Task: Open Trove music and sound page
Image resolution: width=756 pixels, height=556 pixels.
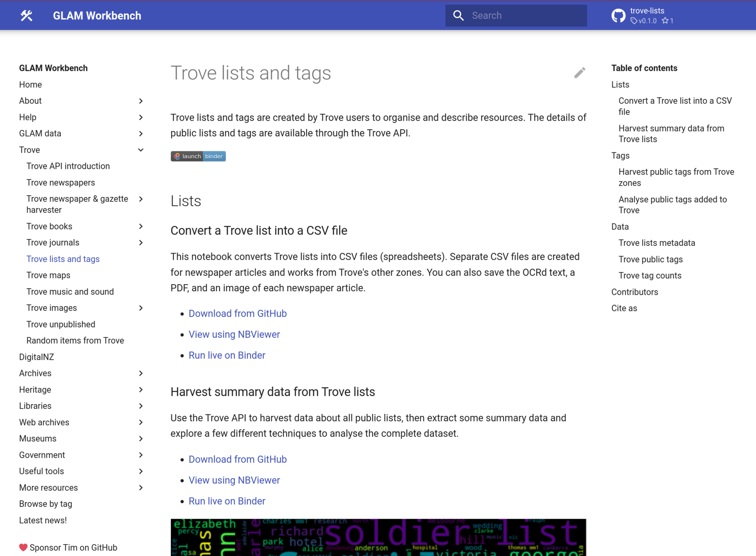Action: click(x=70, y=292)
